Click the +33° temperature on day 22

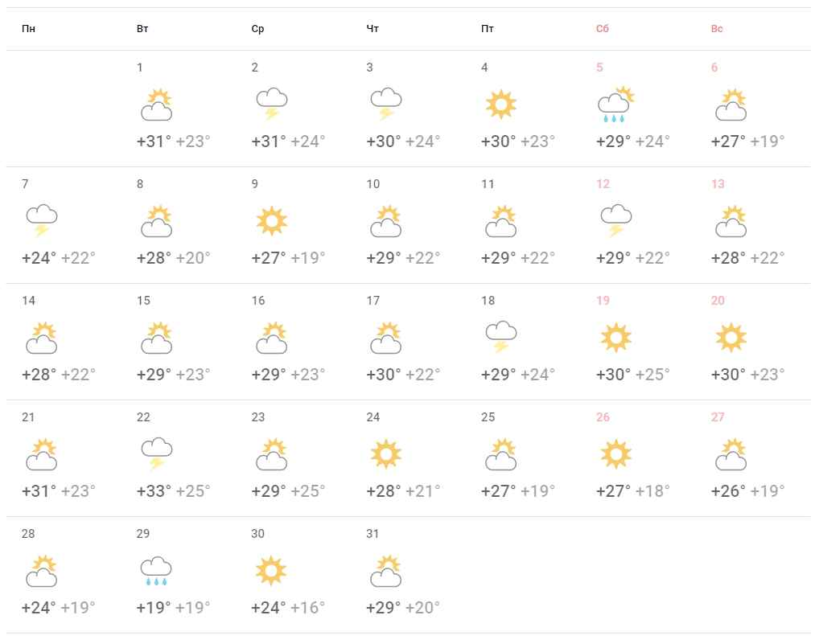(154, 490)
